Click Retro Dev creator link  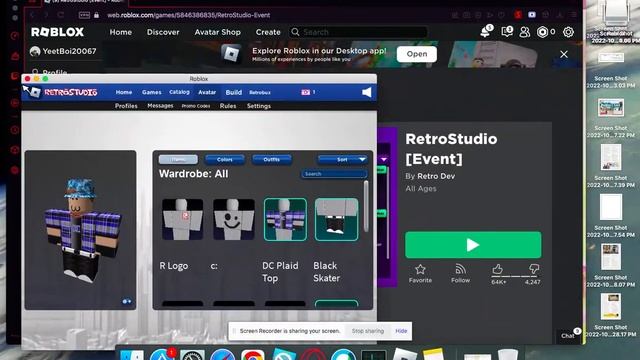436,176
